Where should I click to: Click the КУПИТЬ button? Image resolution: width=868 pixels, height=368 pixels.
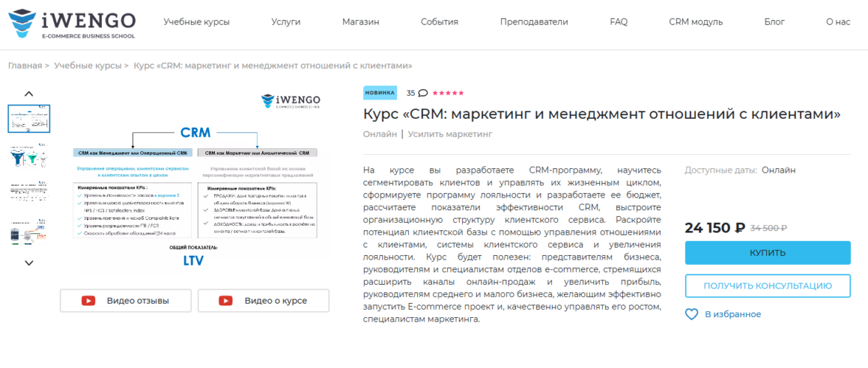tap(768, 253)
